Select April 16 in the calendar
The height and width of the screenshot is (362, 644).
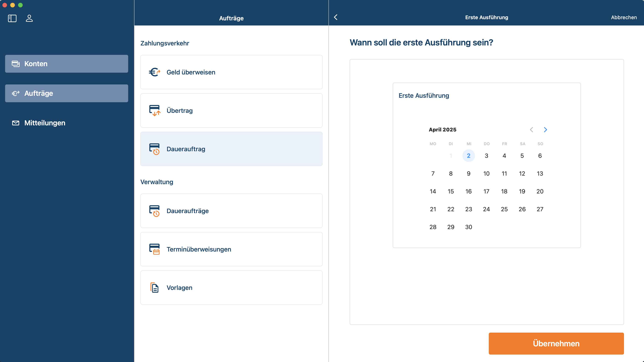[x=469, y=191]
